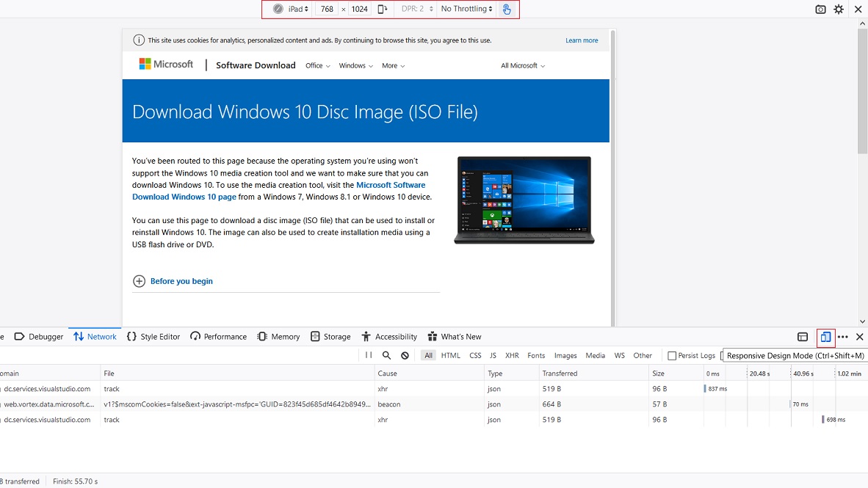Click Finish: 55.70 s status text
The height and width of the screenshot is (488, 868).
pos(76,481)
